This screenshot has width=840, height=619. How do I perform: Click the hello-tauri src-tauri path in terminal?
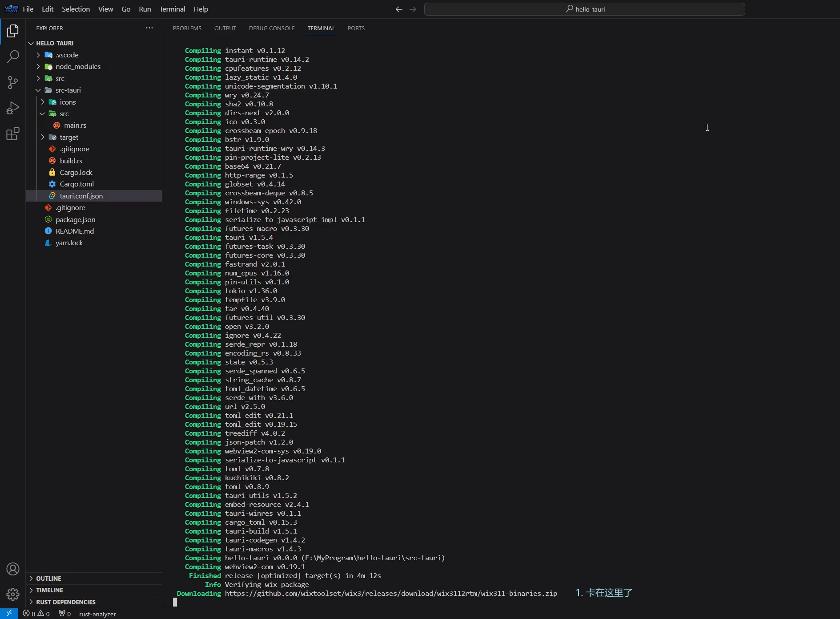click(x=373, y=558)
